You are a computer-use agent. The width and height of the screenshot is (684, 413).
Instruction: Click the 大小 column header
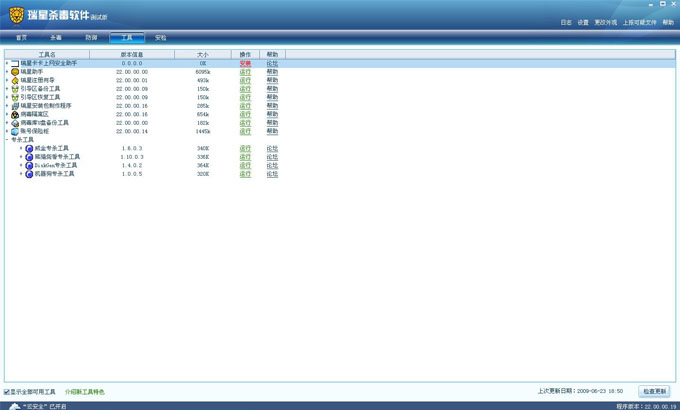coord(203,55)
